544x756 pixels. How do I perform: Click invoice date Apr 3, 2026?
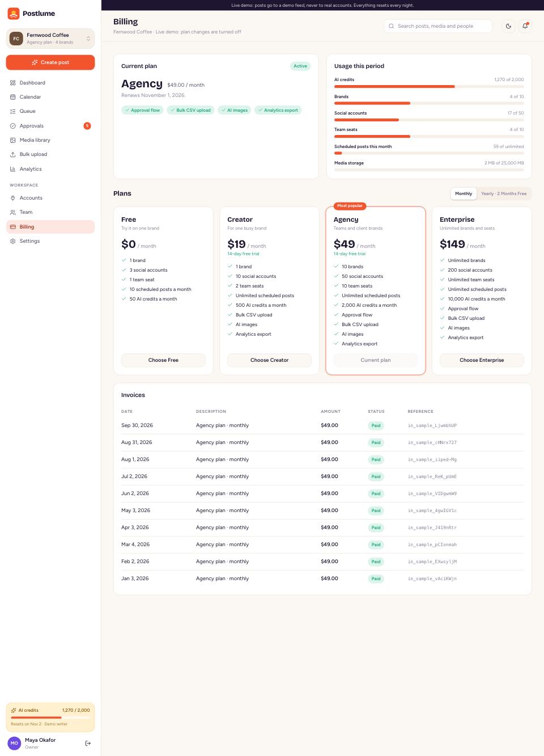135,527
